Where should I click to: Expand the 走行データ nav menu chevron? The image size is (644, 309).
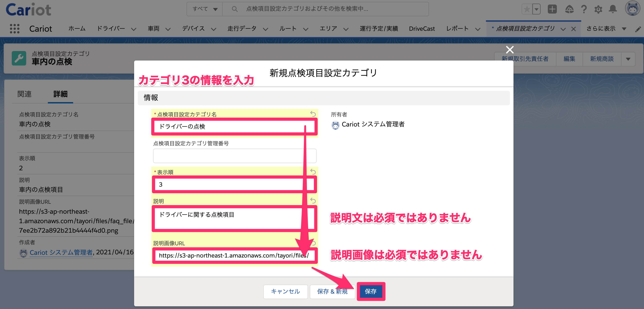pyautogui.click(x=266, y=29)
